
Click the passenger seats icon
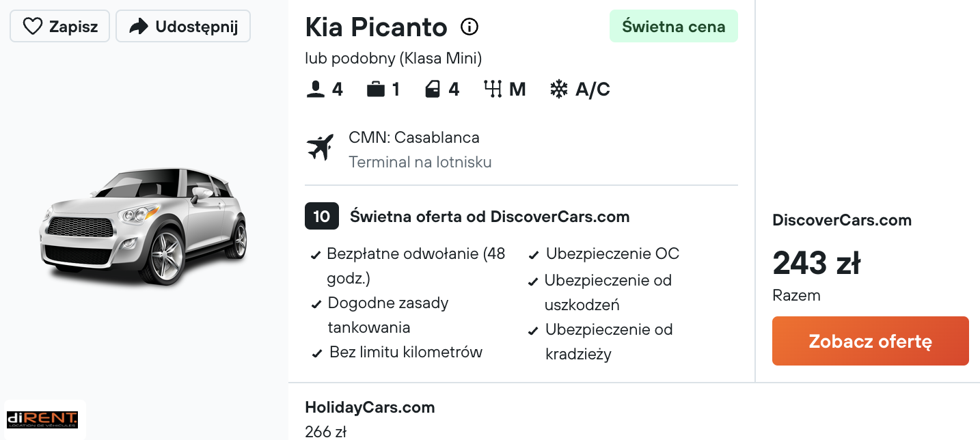[x=316, y=90]
